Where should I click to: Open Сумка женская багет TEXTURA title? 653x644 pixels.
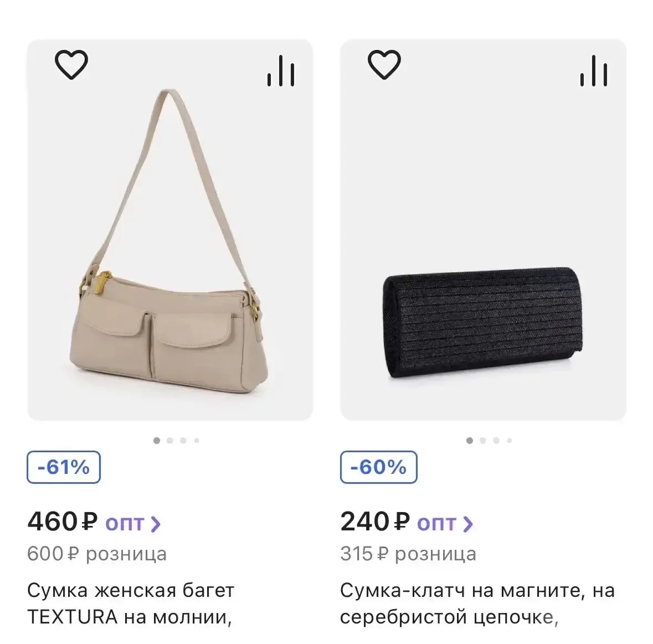point(131,604)
